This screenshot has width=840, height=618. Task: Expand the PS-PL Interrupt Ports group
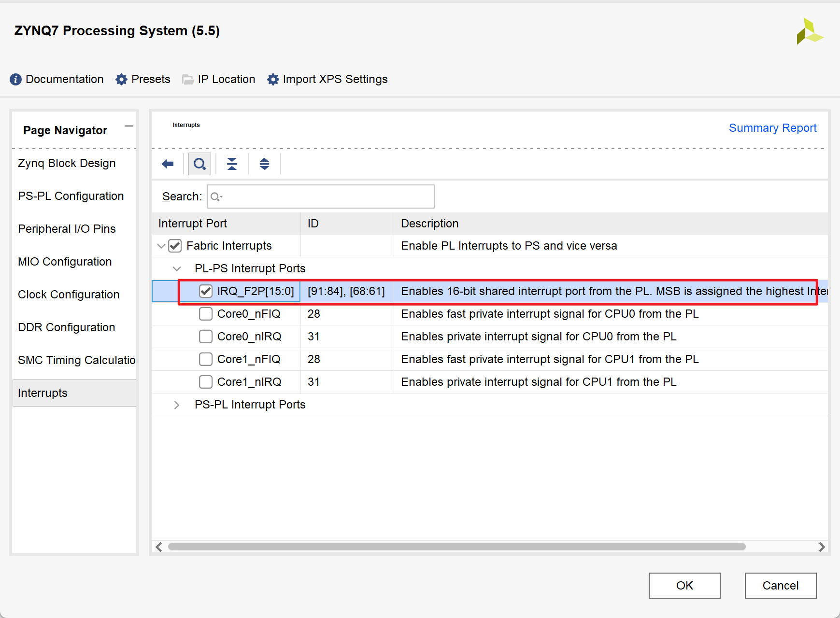pos(177,405)
